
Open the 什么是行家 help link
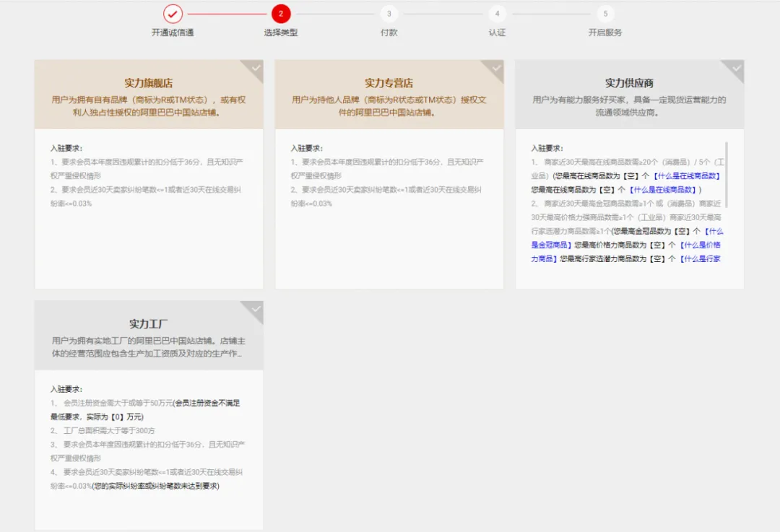[x=701, y=258]
